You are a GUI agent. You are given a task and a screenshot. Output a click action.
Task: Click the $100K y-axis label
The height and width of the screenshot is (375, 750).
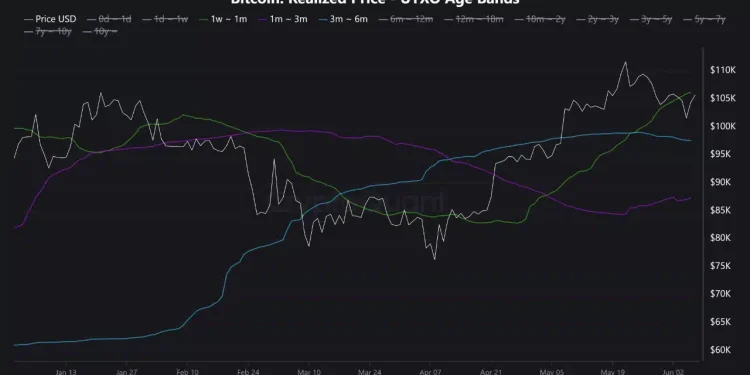click(723, 126)
